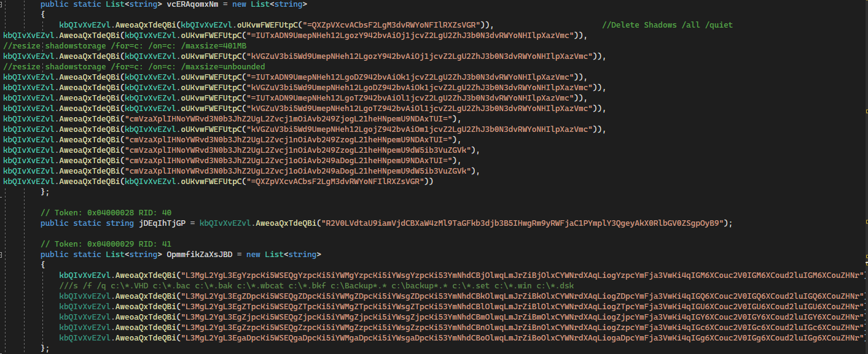
Task: Click string literal containing L2ZvcjlmOi ending NDAxTUI=
Action: coord(289,119)
